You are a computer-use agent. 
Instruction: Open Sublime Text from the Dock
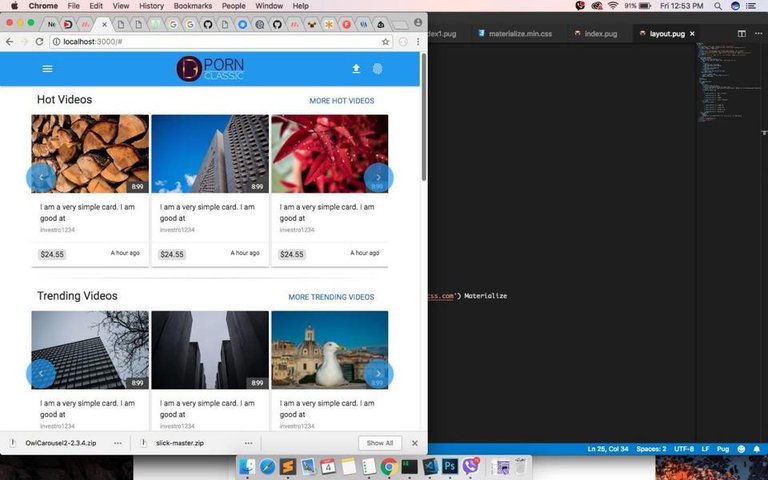(288, 466)
